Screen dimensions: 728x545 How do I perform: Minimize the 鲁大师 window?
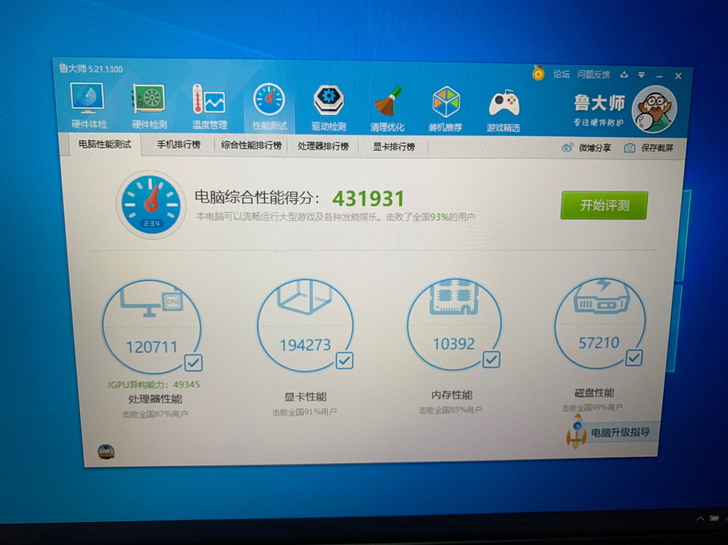tap(659, 76)
